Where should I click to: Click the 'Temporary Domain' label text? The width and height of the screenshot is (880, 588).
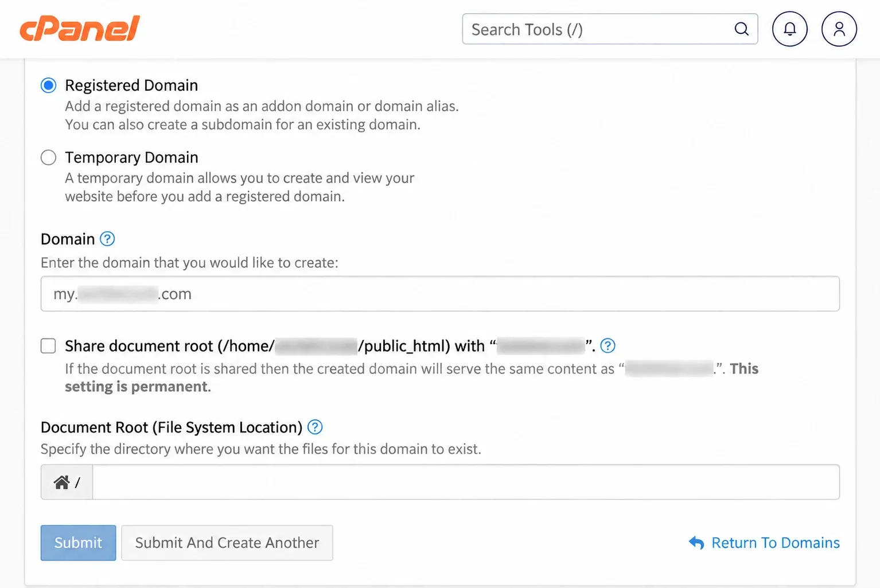pos(131,157)
